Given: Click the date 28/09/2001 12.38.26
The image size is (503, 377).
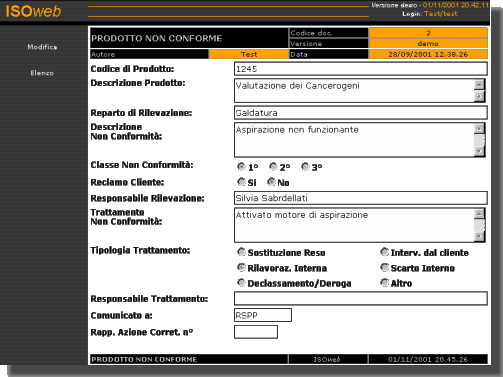Looking at the screenshot, I should pos(428,54).
